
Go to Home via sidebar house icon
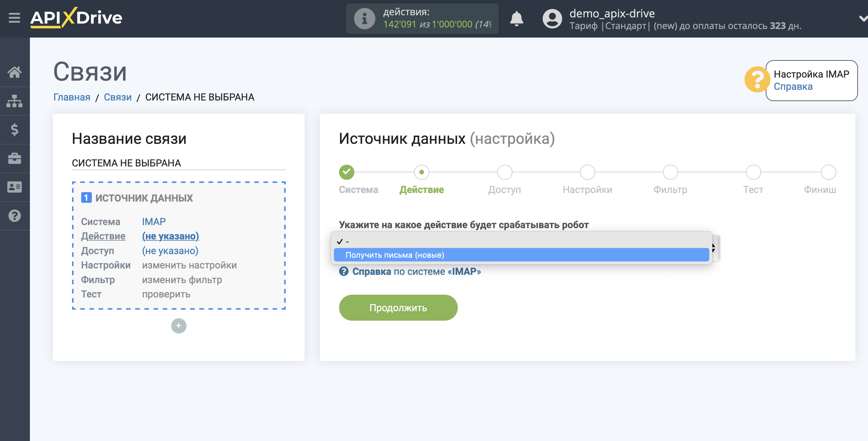(x=14, y=72)
